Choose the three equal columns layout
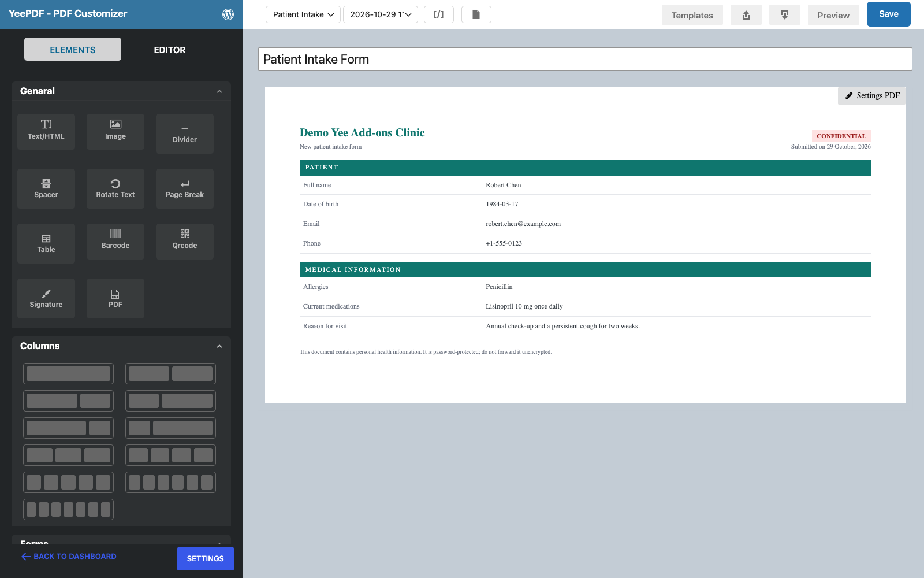This screenshot has width=924, height=578. pyautogui.click(x=69, y=455)
